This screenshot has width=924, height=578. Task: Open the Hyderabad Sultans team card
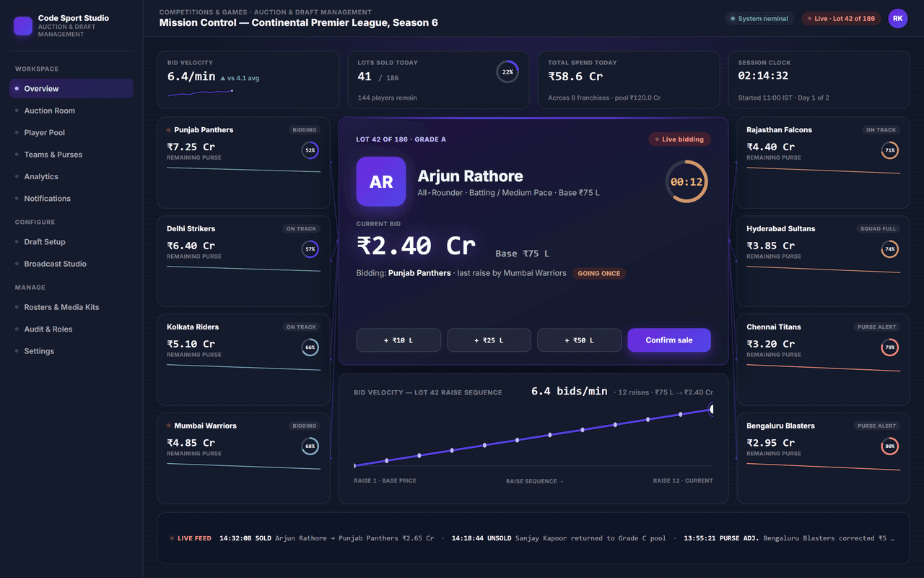coord(824,262)
